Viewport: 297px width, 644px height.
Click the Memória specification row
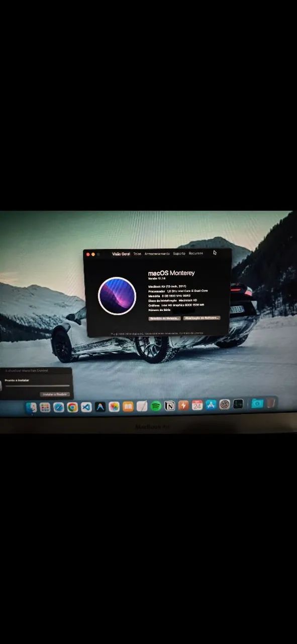point(170,296)
